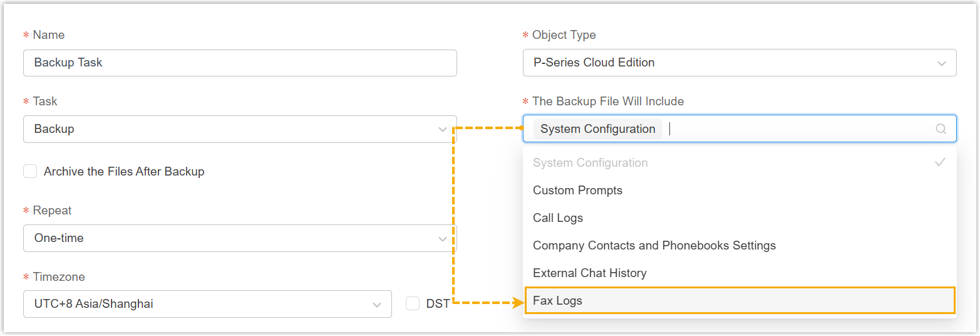The image size is (980, 336).
Task: Toggle the DST checkbox
Action: pyautogui.click(x=413, y=304)
